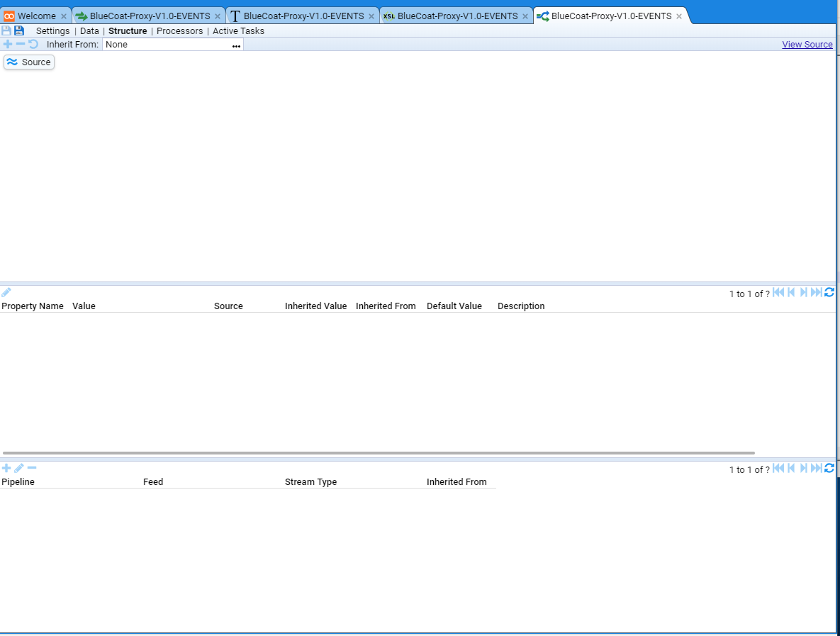This screenshot has width=840, height=636.
Task: Open the Settings tab
Action: [52, 31]
